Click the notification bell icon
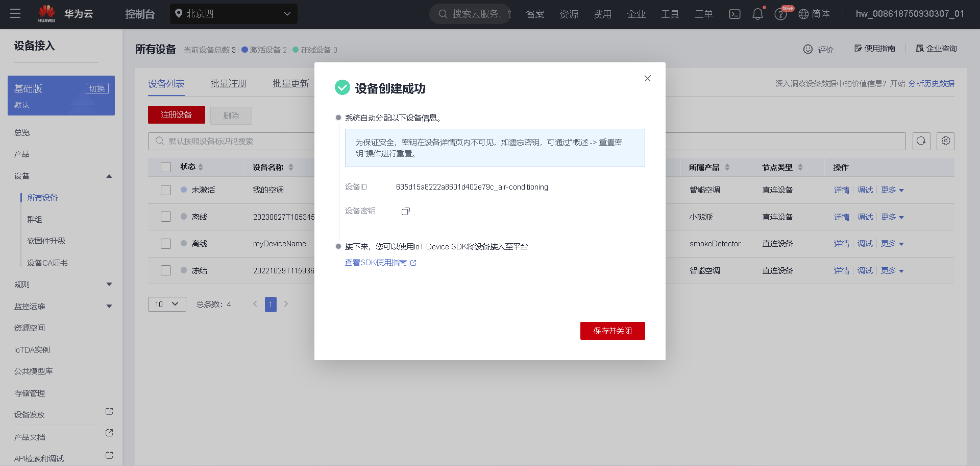The width and height of the screenshot is (980, 466). 757,14
